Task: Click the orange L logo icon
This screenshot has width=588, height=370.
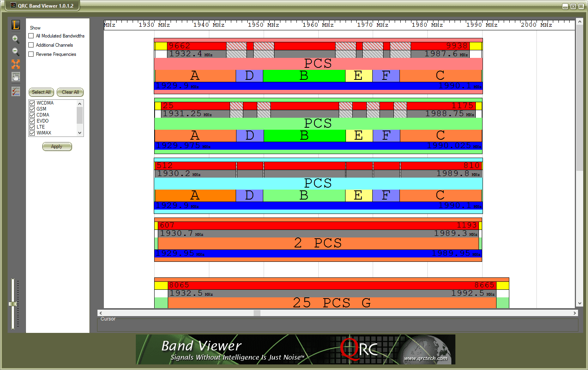Action: click(16, 25)
